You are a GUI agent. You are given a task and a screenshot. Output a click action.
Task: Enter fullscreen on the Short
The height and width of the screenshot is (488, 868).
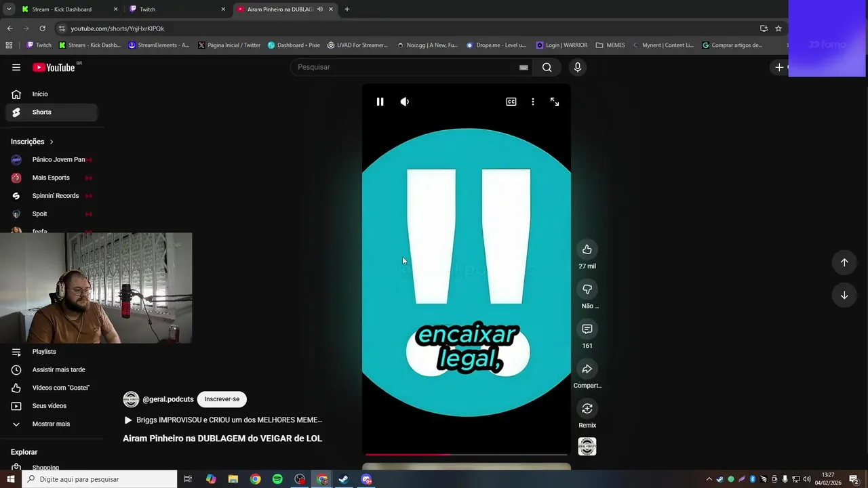[555, 102]
